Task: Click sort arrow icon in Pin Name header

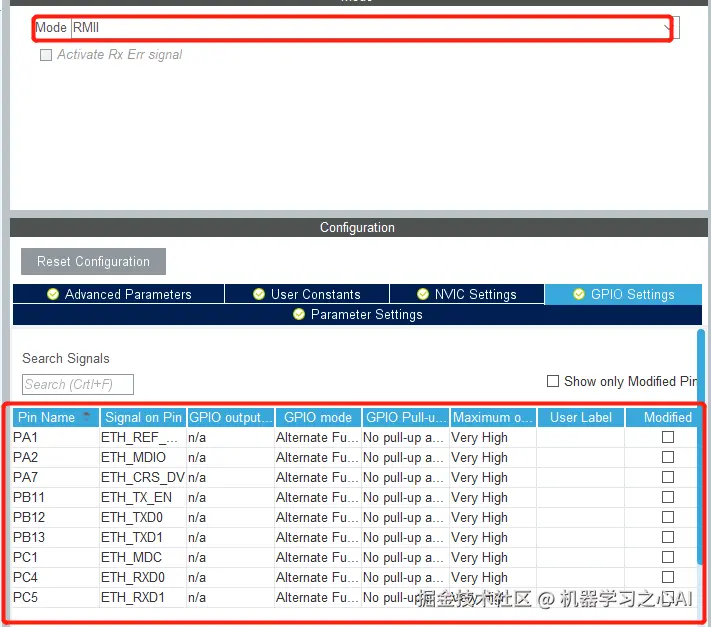Action: (86, 414)
